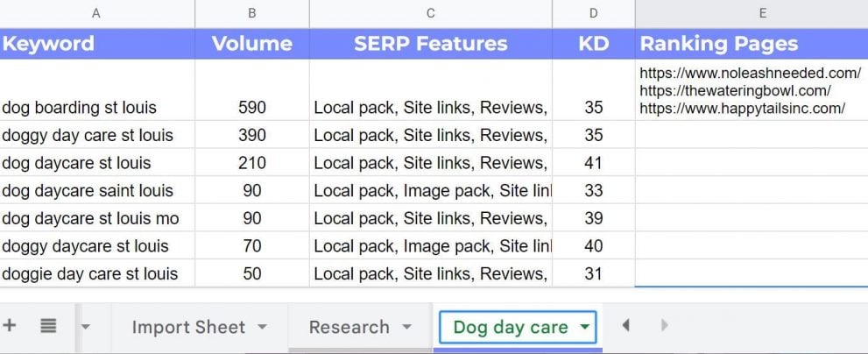The height and width of the screenshot is (354, 868).
Task: Select the Dog day care tab
Action: [x=511, y=327]
